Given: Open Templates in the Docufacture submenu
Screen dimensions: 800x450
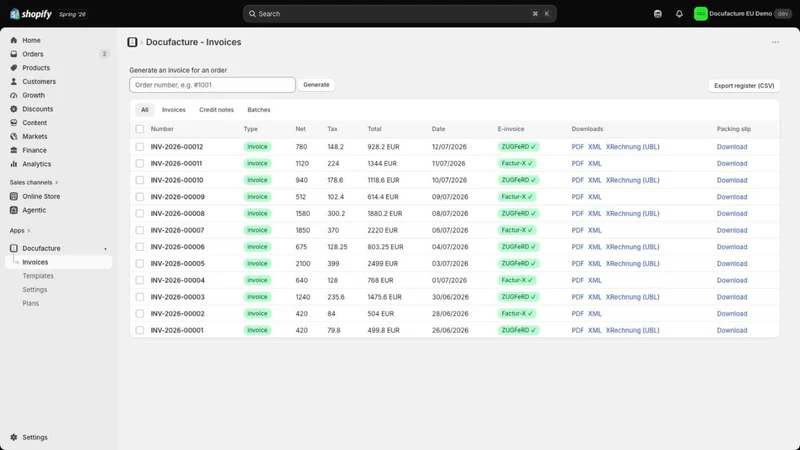Looking at the screenshot, I should coord(38,276).
